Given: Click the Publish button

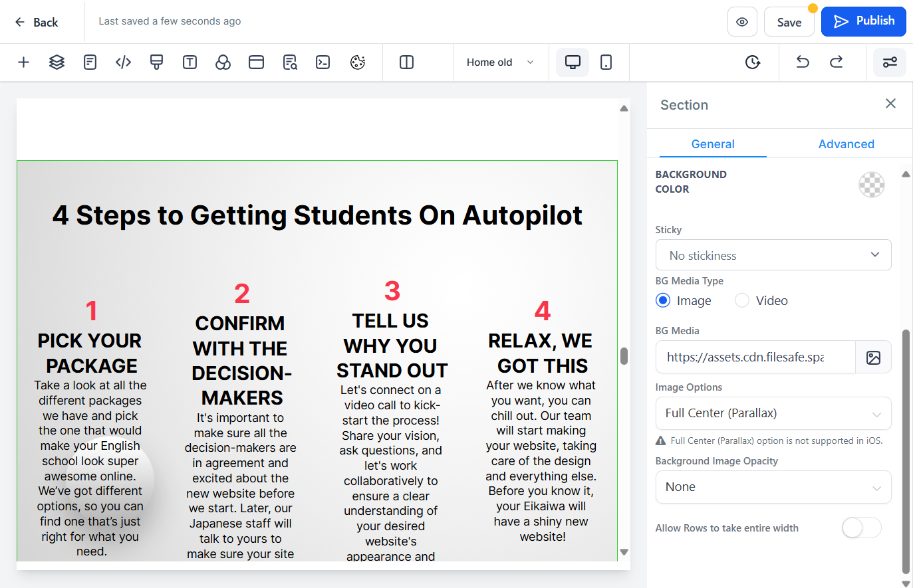Looking at the screenshot, I should tap(864, 21).
